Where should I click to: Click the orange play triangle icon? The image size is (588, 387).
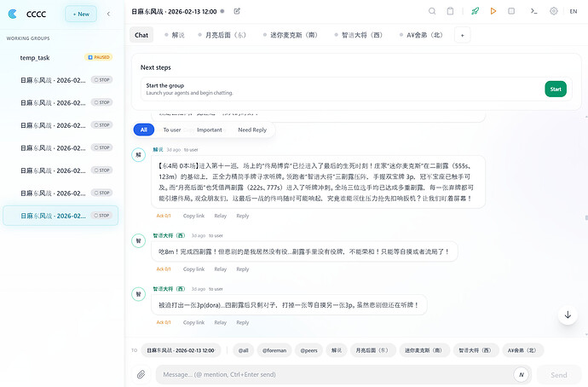click(493, 11)
